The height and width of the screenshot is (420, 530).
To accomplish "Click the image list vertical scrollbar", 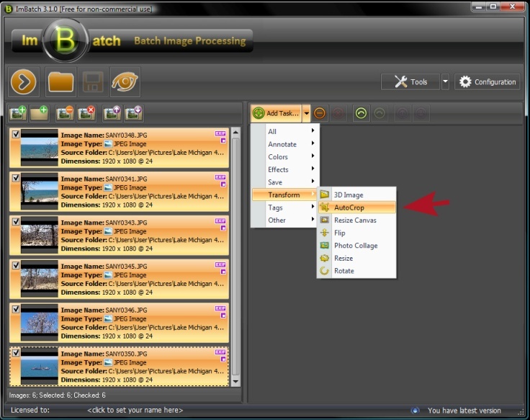I will [235, 259].
